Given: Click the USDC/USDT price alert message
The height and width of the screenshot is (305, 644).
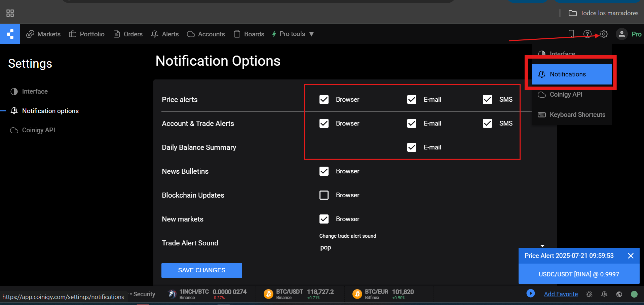Looking at the screenshot, I should [x=579, y=274].
